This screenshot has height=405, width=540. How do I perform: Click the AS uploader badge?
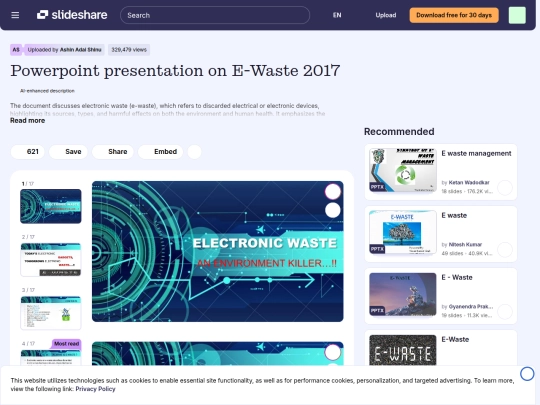16,50
